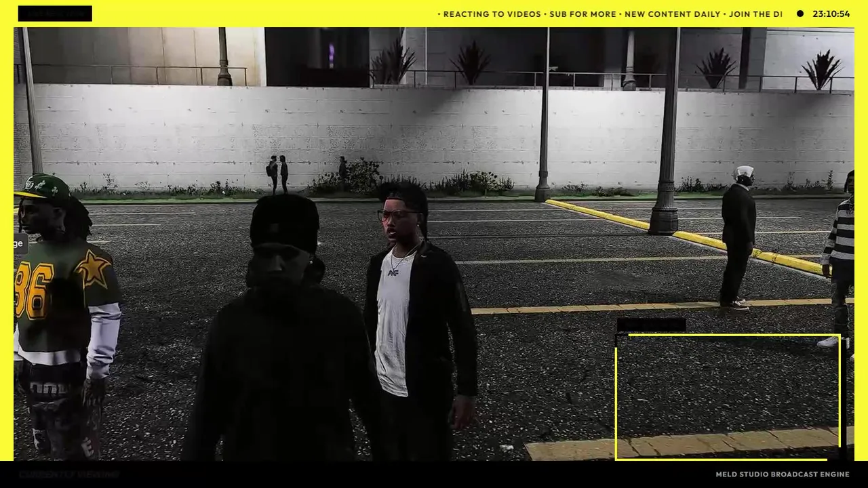Click 'MELD STUDIO BROADCAST ENGINE' footer text
Image resolution: width=868 pixels, height=488 pixels.
[783, 474]
